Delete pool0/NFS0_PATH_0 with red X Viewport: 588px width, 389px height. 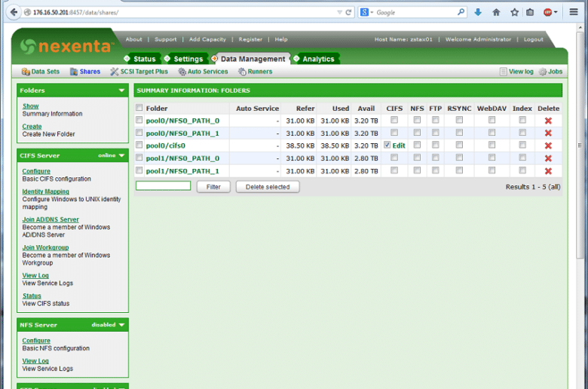[x=548, y=121]
